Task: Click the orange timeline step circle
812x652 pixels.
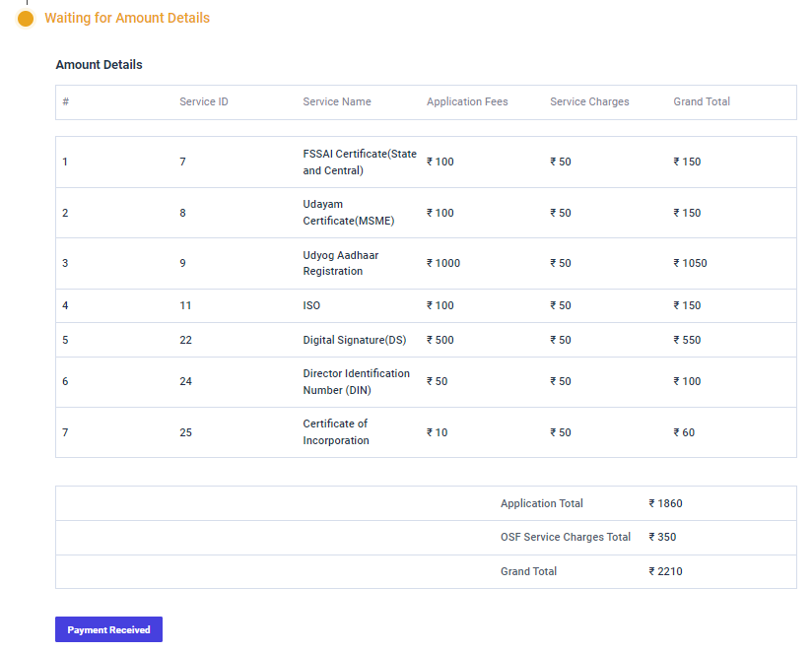Action: click(26, 19)
